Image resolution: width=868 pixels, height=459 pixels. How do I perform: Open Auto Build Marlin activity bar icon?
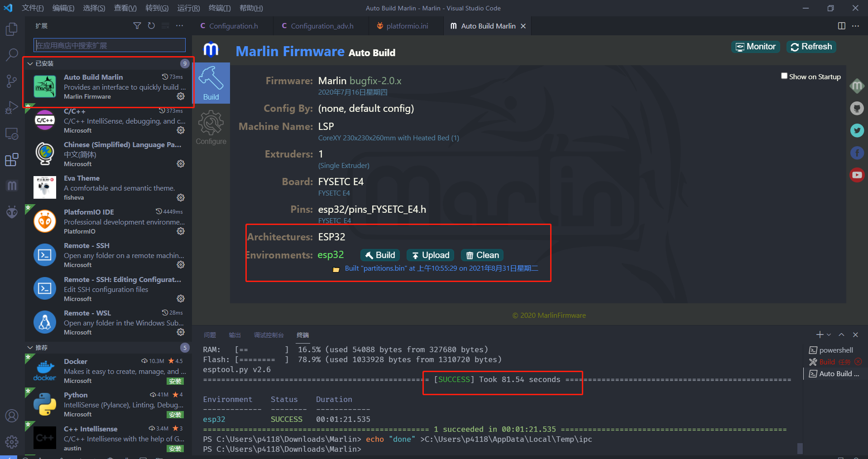(x=11, y=186)
